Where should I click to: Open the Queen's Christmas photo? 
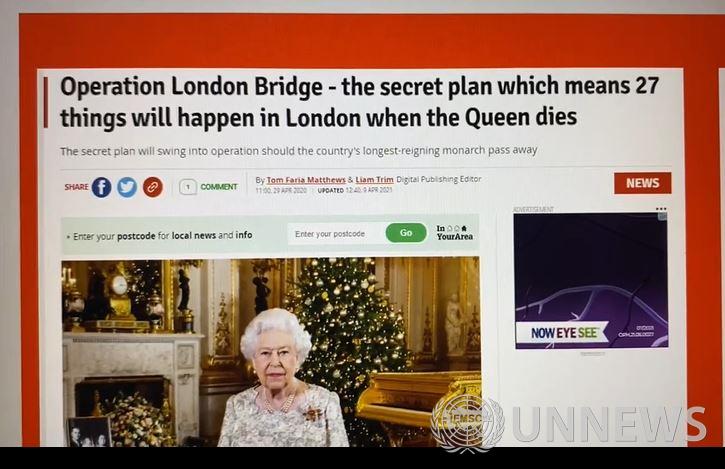tap(271, 352)
